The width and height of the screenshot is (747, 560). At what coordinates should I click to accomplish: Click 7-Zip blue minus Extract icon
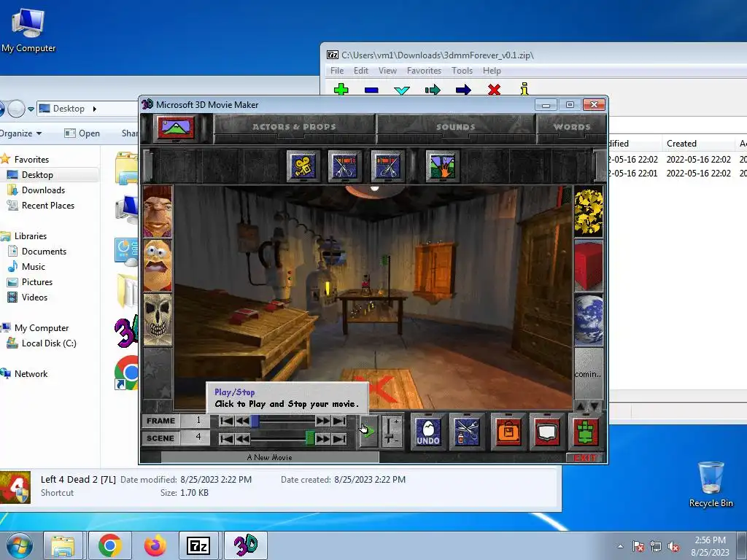[371, 90]
